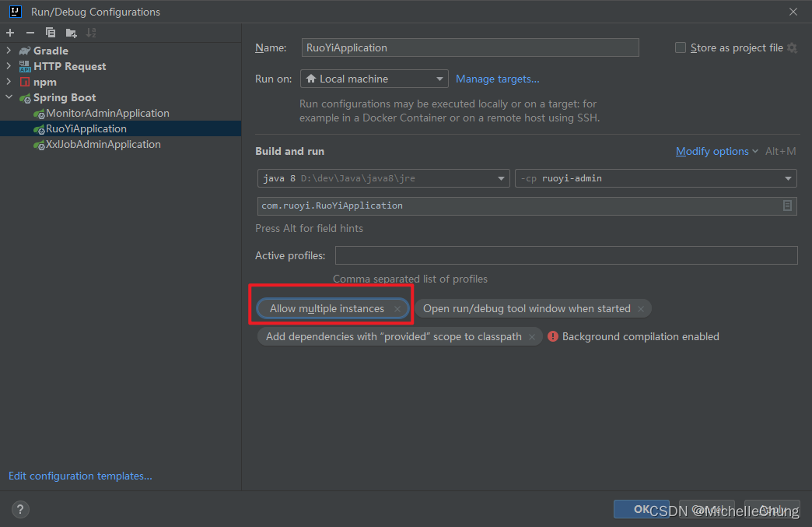Open project file storage settings gear
Image resolution: width=812 pixels, height=527 pixels.
(x=793, y=47)
